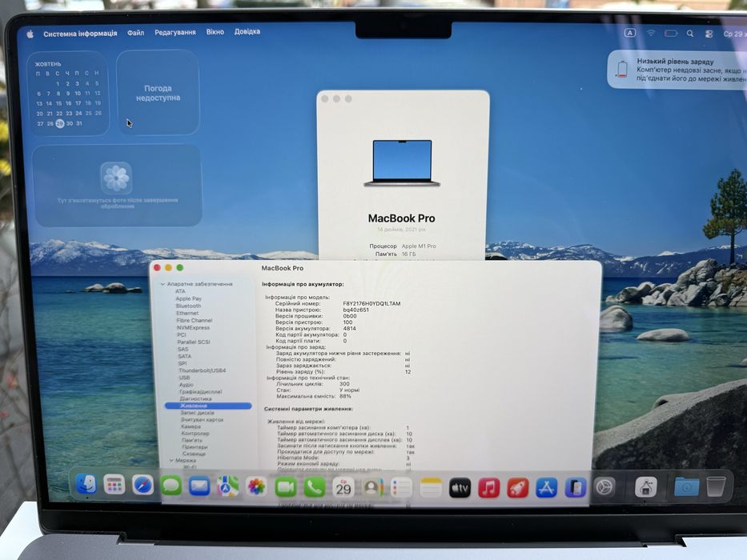Image resolution: width=747 pixels, height=560 pixels.
Task: Select USB in the sidebar
Action: click(184, 378)
